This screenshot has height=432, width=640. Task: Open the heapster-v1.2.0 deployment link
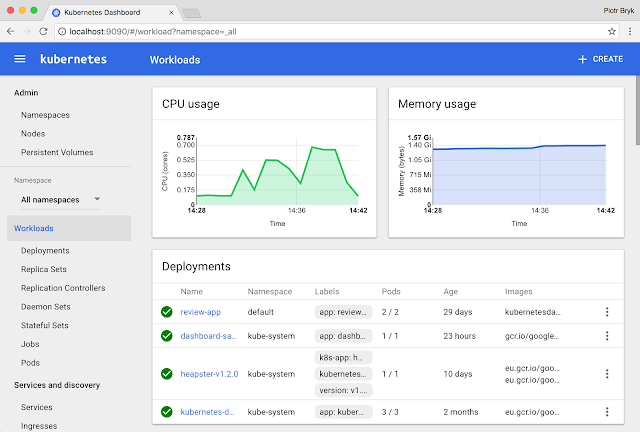pyautogui.click(x=210, y=374)
